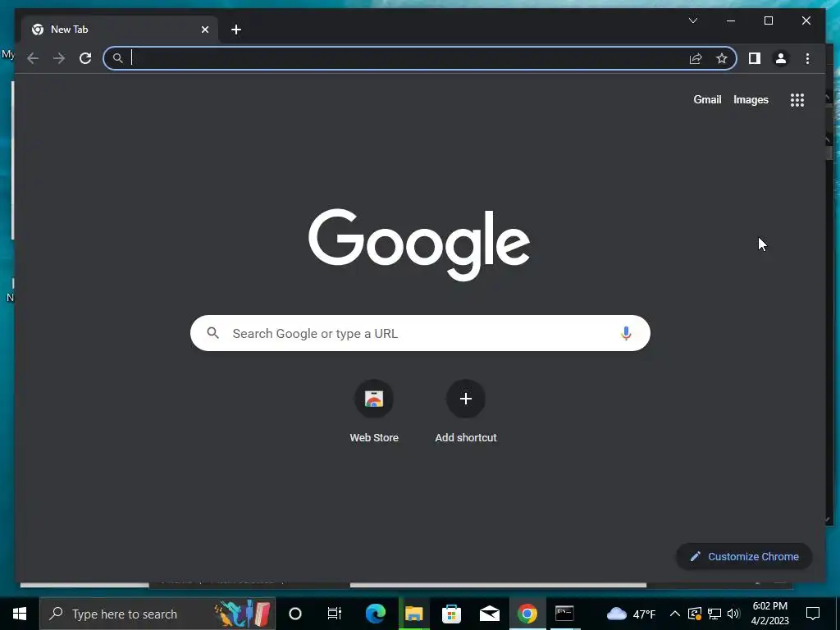Click the browser forward arrow

pyautogui.click(x=59, y=58)
